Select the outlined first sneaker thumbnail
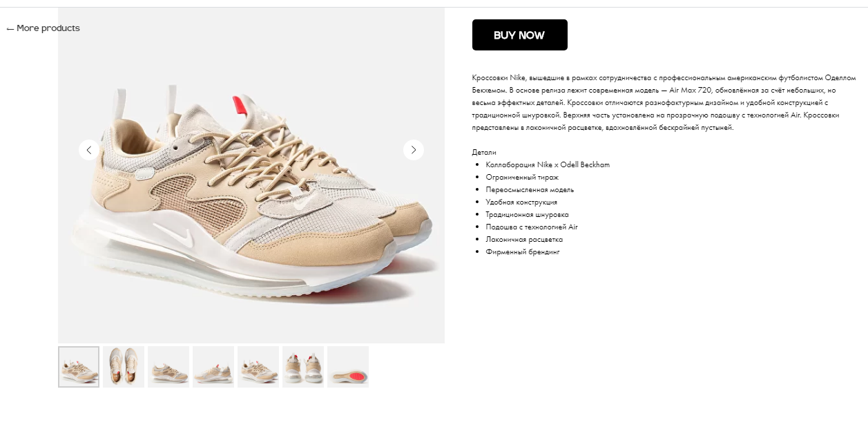The image size is (868, 436). [x=79, y=367]
